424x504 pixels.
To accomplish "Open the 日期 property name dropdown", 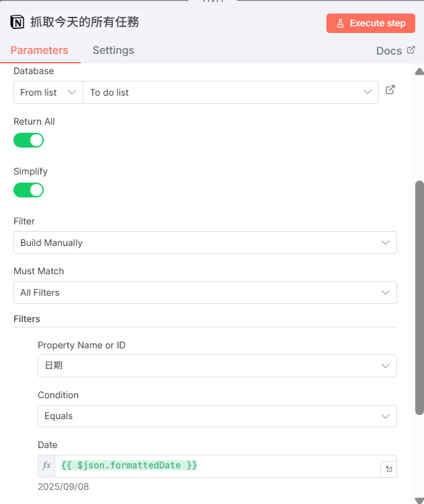I will pos(217,366).
